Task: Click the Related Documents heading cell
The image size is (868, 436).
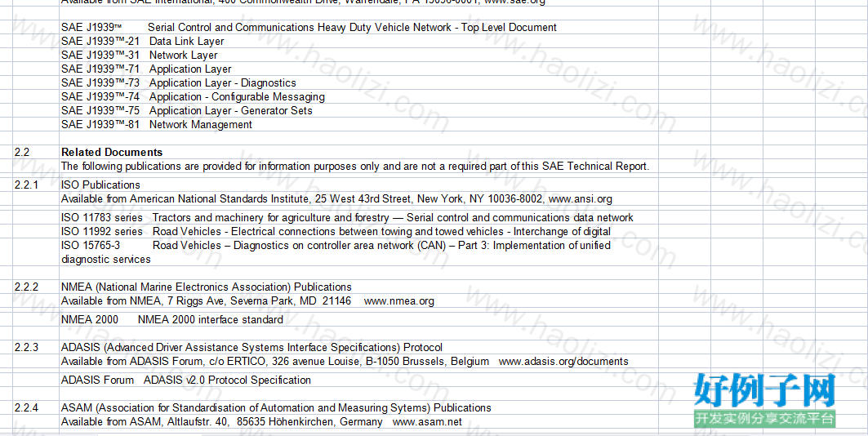Action: point(112,152)
